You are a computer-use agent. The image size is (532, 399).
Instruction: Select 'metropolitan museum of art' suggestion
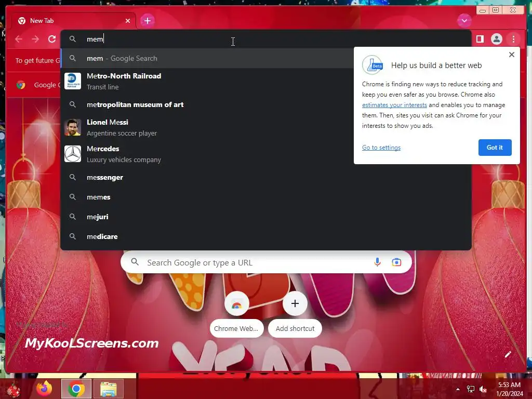207,104
